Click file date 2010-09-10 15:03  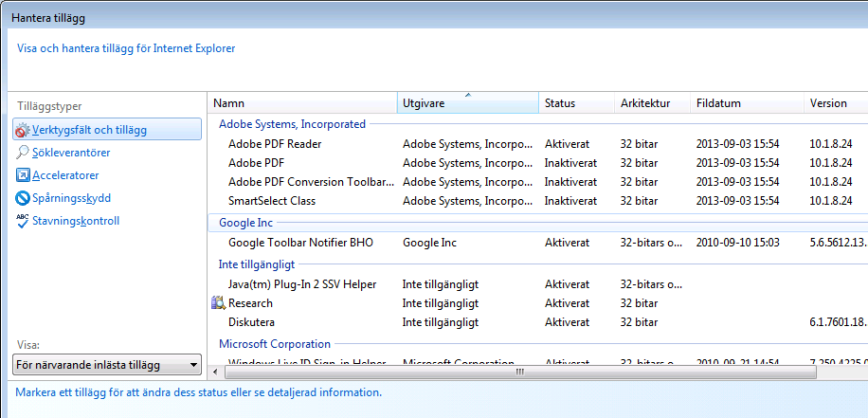click(x=738, y=243)
